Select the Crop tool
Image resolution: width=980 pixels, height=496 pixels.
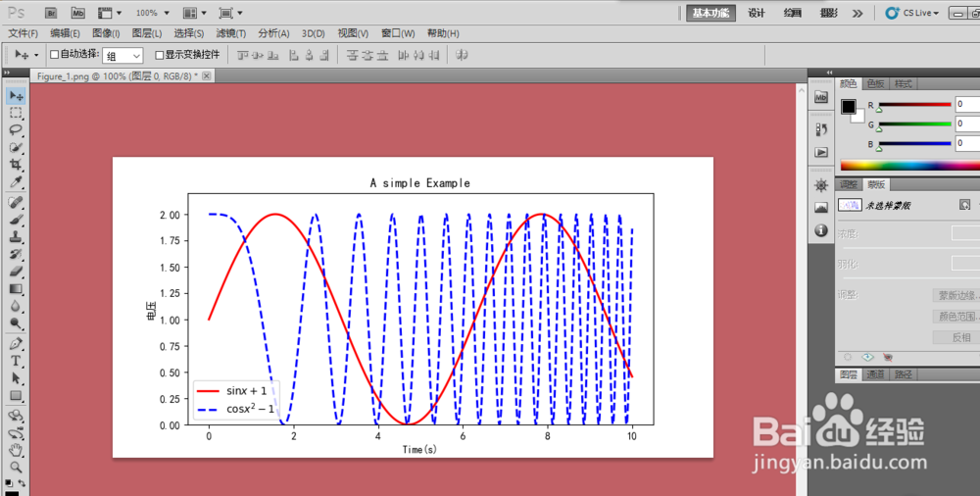tap(17, 165)
